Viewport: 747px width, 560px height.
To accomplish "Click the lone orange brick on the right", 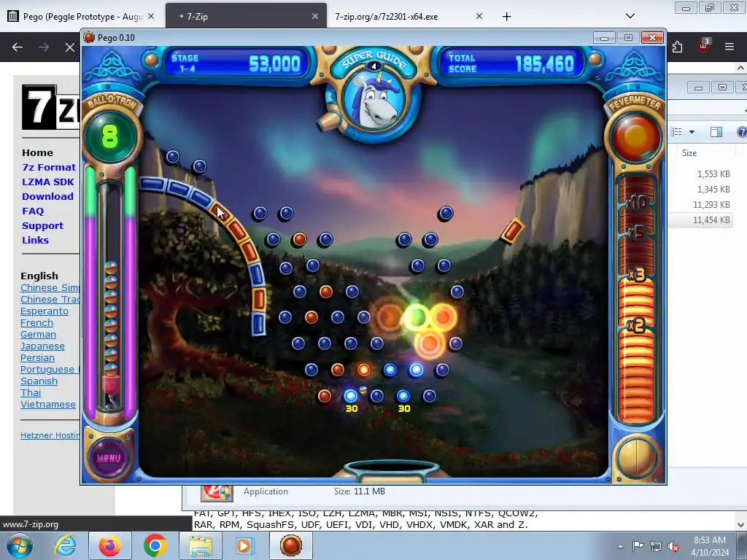I will click(x=512, y=231).
